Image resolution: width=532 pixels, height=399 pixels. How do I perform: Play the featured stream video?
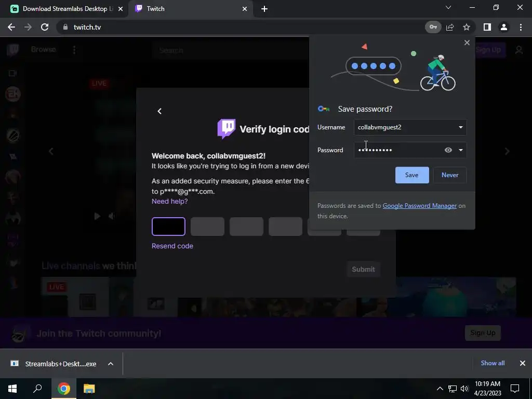pyautogui.click(x=97, y=216)
